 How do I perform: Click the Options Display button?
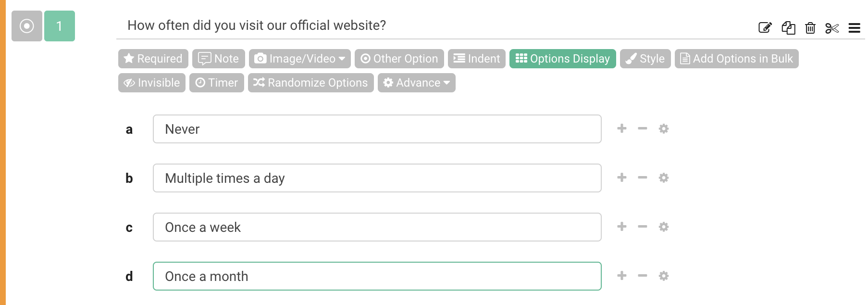(563, 58)
